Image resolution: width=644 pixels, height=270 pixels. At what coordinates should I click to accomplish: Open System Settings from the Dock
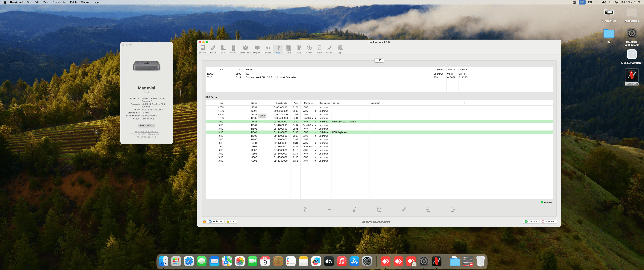click(x=367, y=262)
